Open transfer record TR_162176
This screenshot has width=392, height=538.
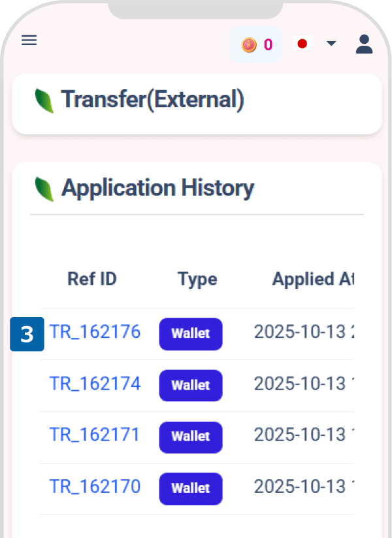95,332
